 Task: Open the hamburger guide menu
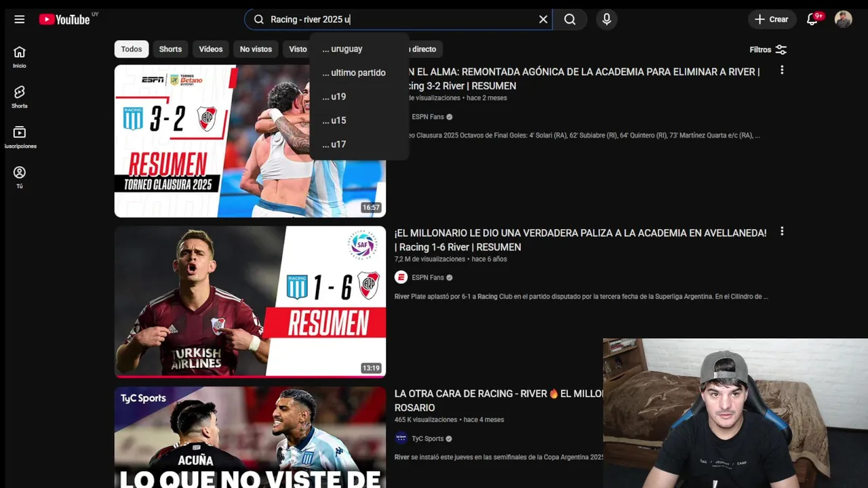click(x=19, y=19)
